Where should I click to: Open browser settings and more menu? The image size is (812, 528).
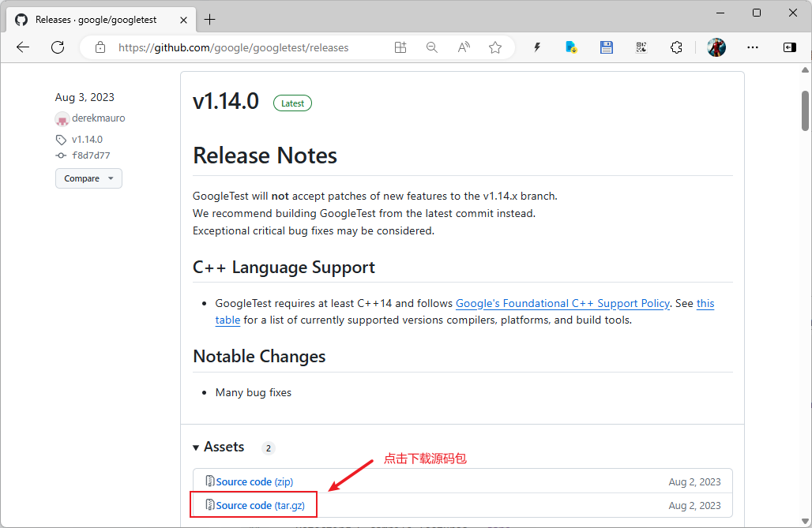coord(753,47)
